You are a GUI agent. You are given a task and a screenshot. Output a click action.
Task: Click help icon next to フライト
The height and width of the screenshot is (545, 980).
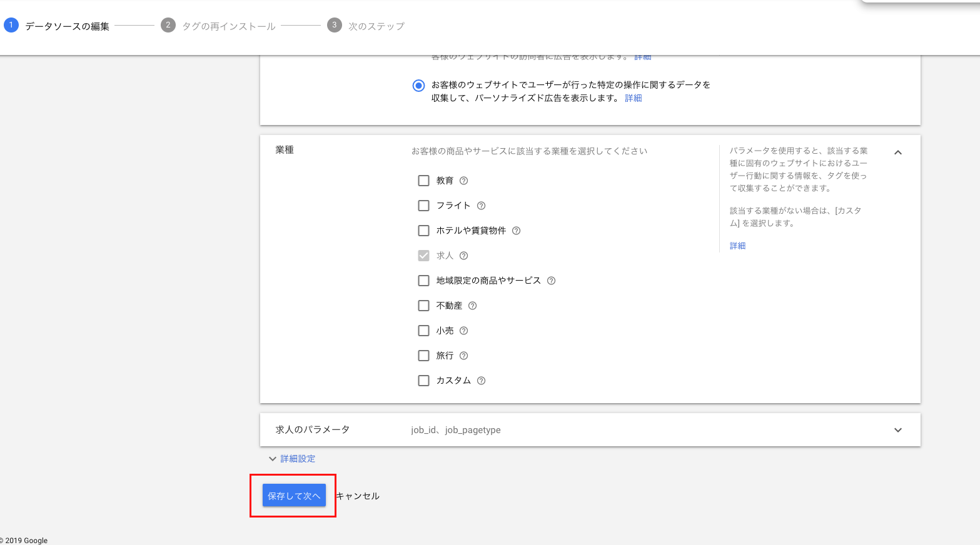tap(481, 206)
